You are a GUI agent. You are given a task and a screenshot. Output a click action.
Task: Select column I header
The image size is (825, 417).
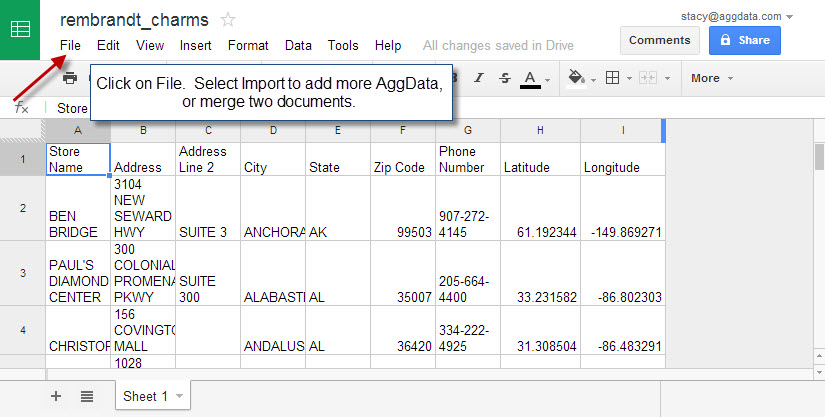623,130
